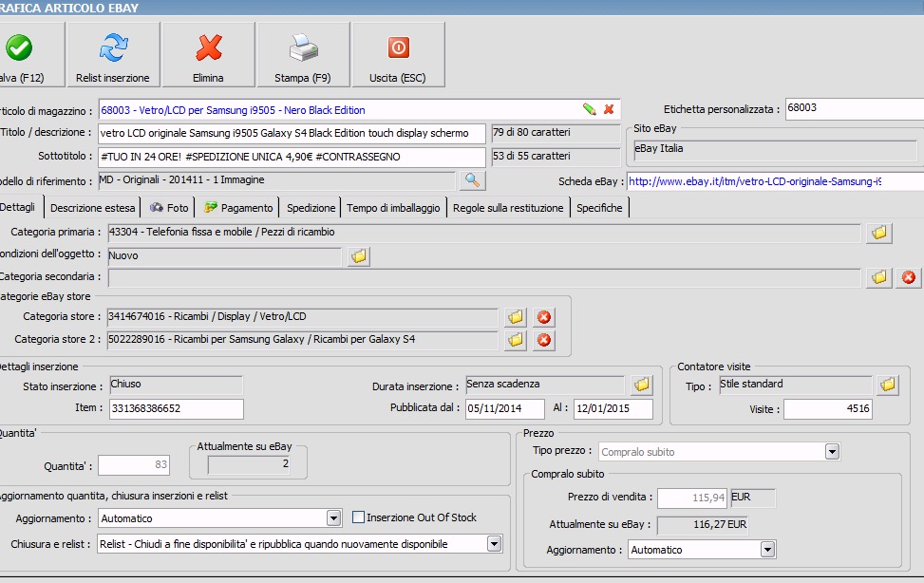Open folder browser for Categoria primaria
Viewport: 924px width, 583px height.
878,232
